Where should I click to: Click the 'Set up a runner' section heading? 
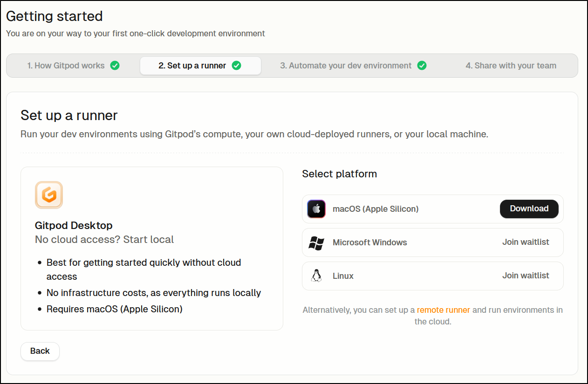click(69, 115)
